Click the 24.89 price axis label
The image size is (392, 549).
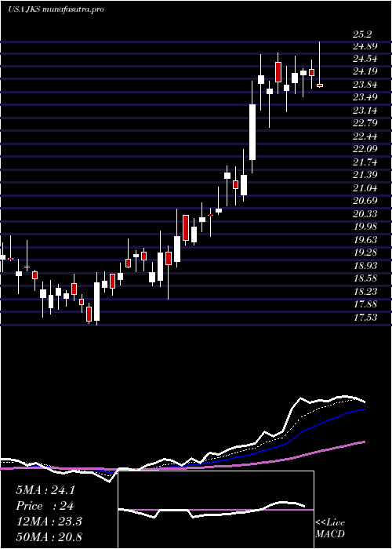point(365,46)
